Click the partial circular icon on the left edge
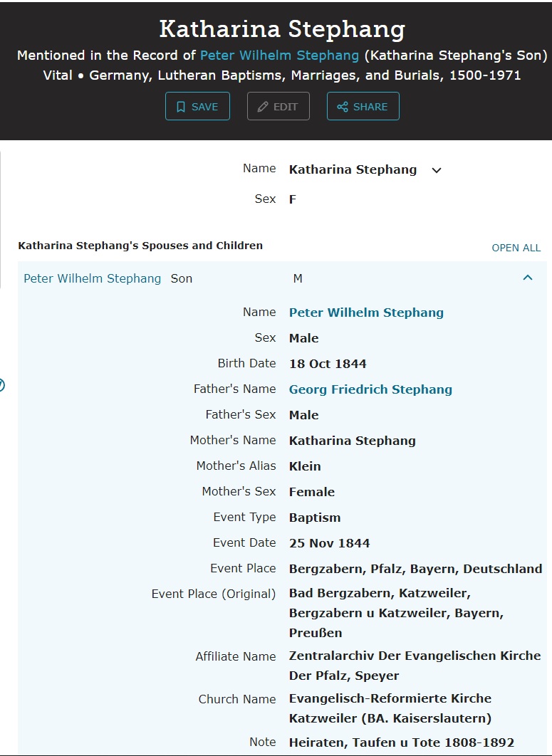The image size is (552, 756). (1, 385)
